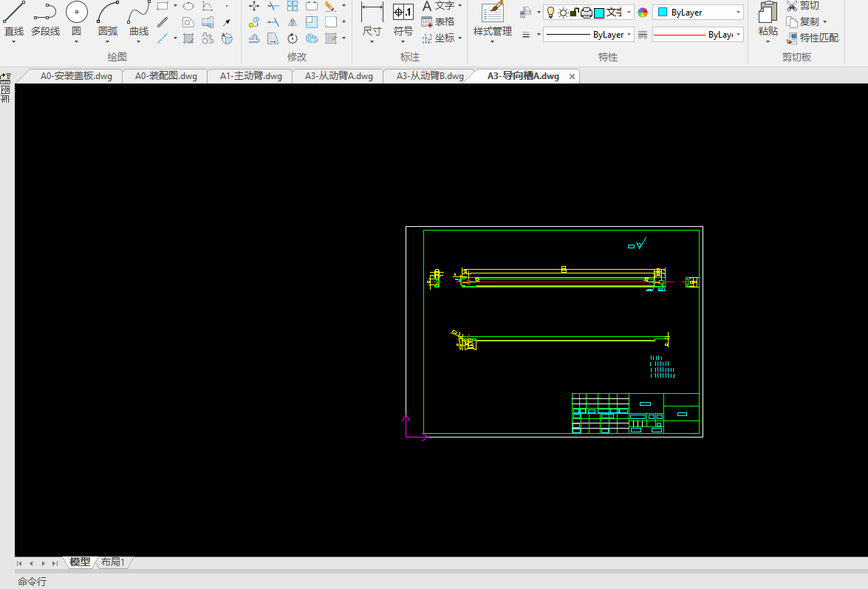The height and width of the screenshot is (589, 868).
Task: Toggle the layer lightbulb on/off icon
Action: 550,13
